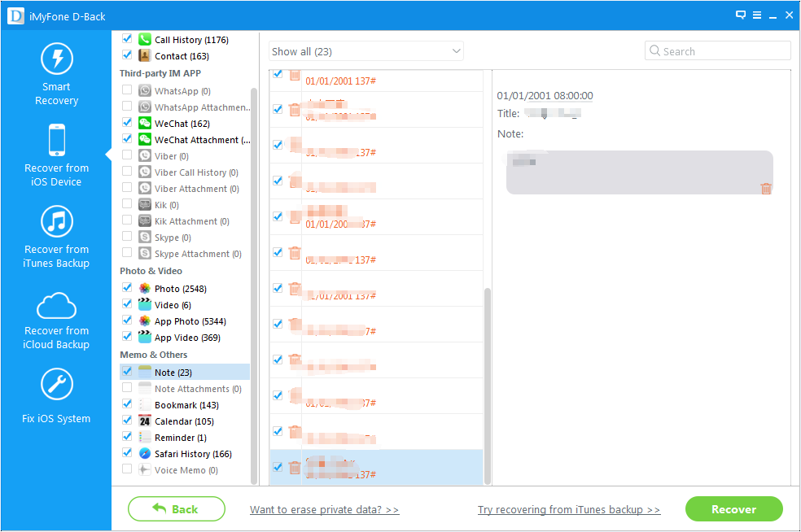Uncheck the highlighted last note row checkbox

pos(278,467)
